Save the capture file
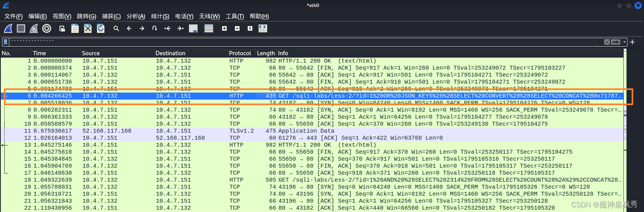 point(75,28)
